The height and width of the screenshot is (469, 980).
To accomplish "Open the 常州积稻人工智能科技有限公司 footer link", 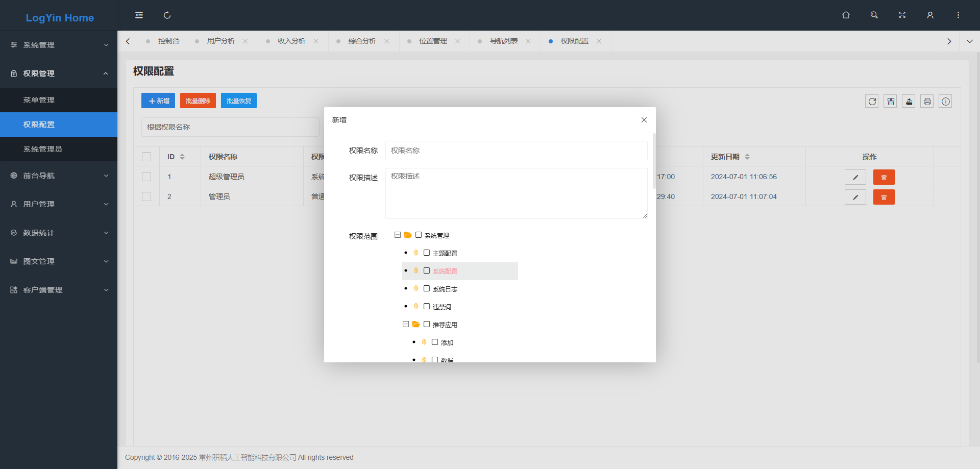I will [x=248, y=458].
